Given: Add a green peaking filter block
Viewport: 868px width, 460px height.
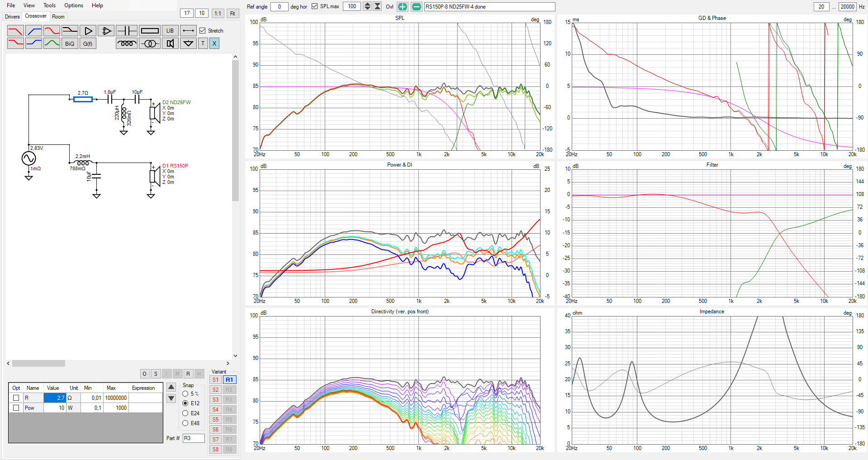Looking at the screenshot, I should click(52, 43).
